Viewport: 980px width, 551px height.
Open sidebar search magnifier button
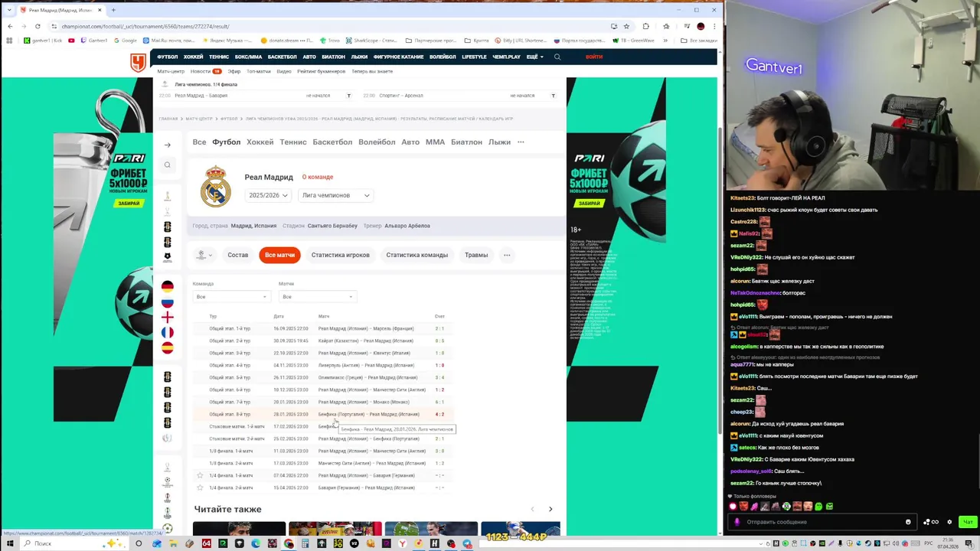(x=167, y=165)
